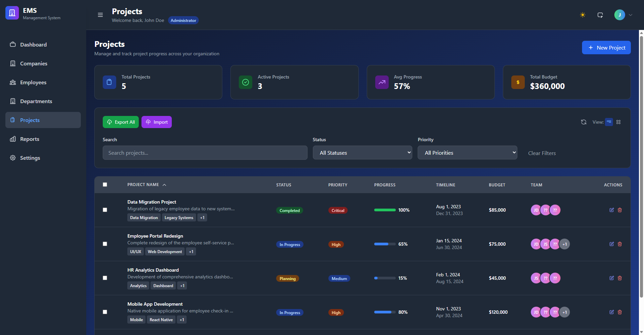Open the Reports section

[x=30, y=139]
